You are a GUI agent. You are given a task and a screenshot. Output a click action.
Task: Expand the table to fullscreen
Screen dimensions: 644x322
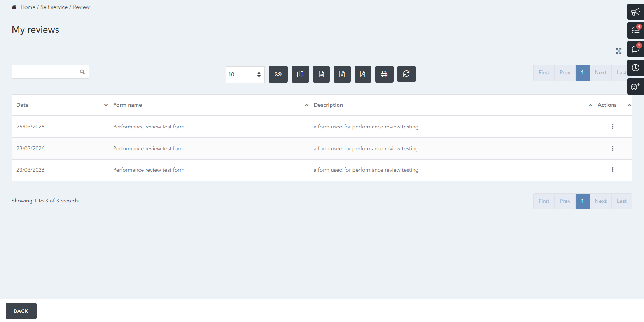click(619, 51)
